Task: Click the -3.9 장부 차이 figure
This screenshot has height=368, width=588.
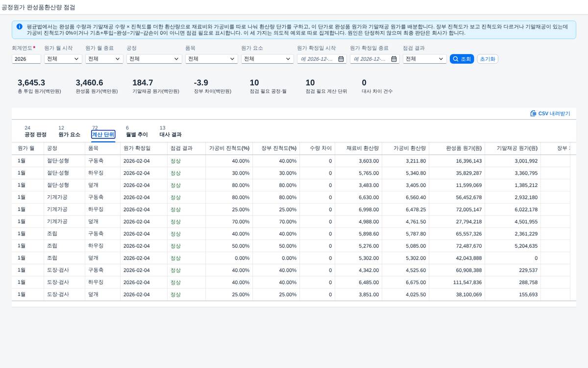Action: pos(201,83)
